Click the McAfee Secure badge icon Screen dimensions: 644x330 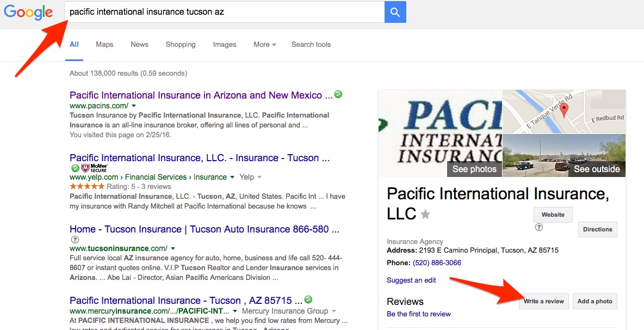(x=94, y=168)
